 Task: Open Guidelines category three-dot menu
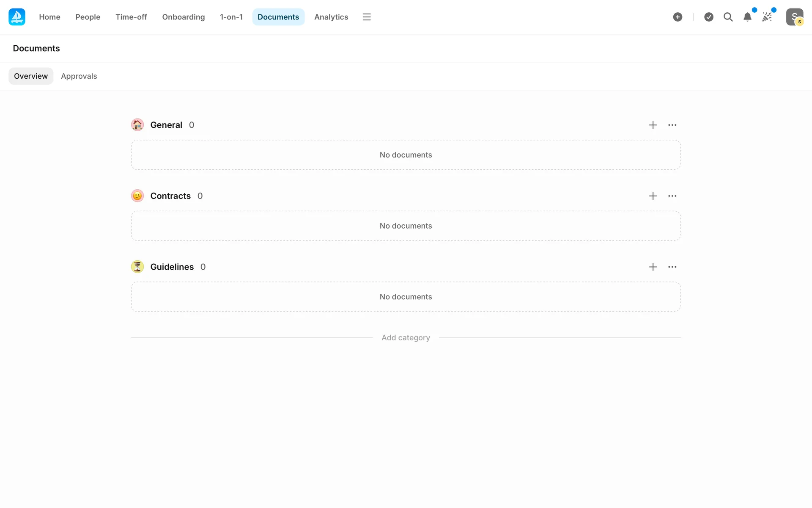click(x=672, y=267)
